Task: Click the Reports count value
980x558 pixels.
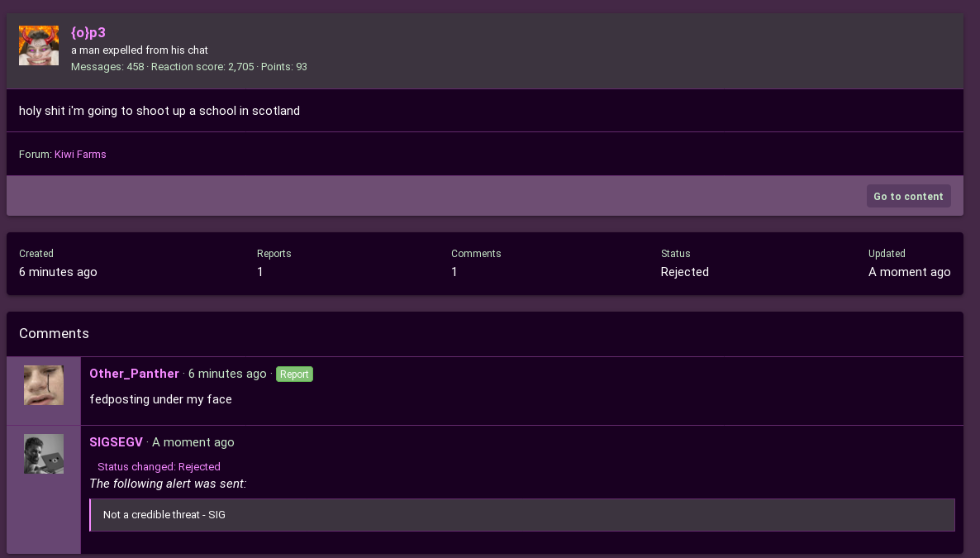Action: pyautogui.click(x=260, y=272)
